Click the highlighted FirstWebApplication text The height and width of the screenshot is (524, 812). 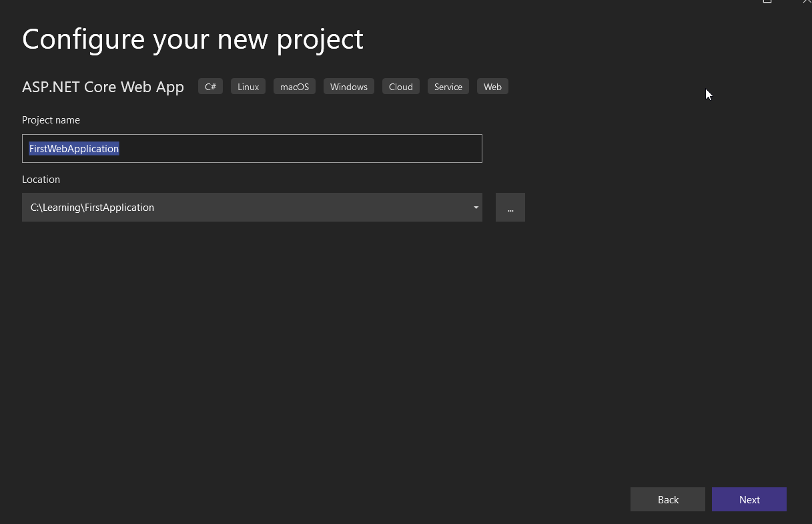[74, 149]
